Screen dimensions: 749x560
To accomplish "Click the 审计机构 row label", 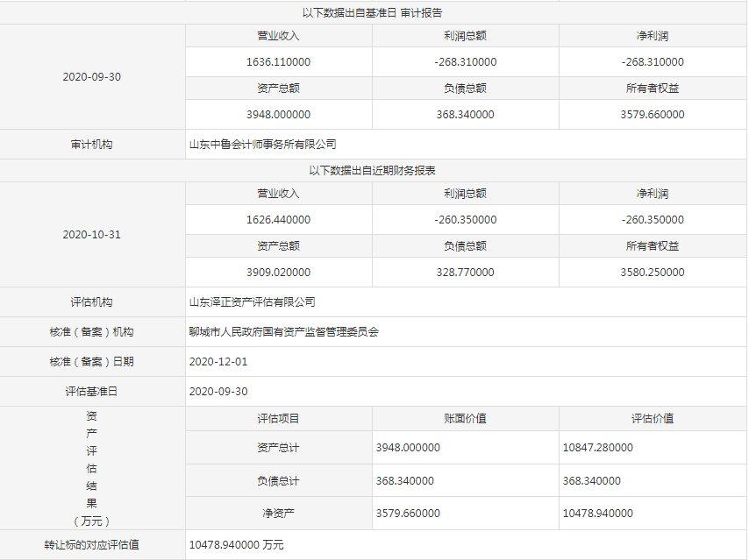I will point(92,145).
